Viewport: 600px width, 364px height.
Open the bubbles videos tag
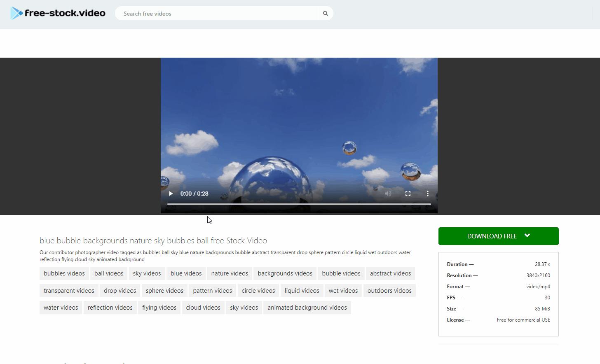(x=64, y=273)
